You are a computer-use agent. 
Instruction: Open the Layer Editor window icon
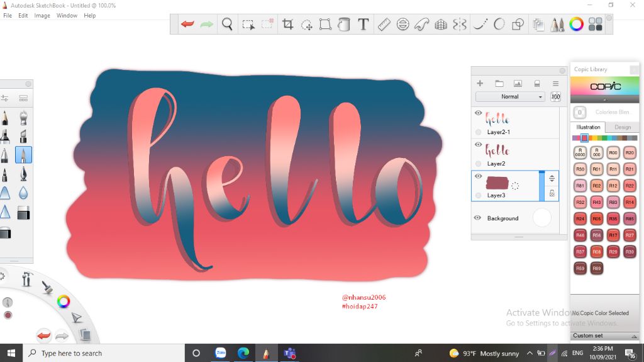[x=538, y=25]
